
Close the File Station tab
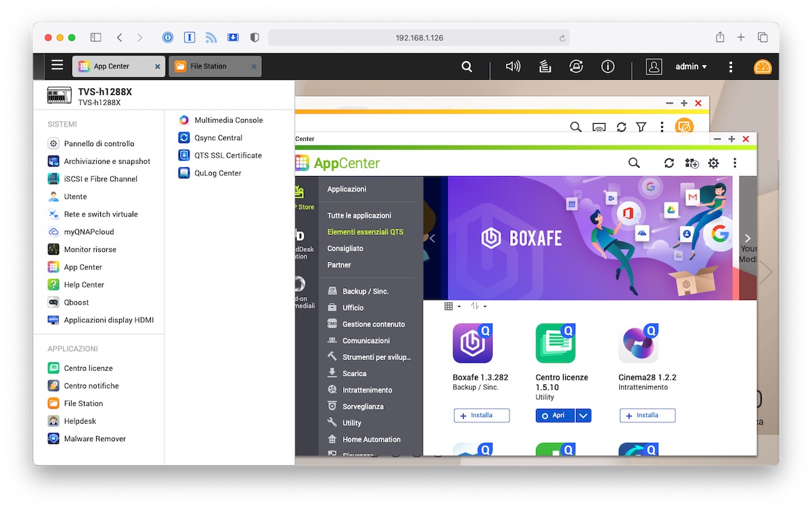(x=254, y=66)
